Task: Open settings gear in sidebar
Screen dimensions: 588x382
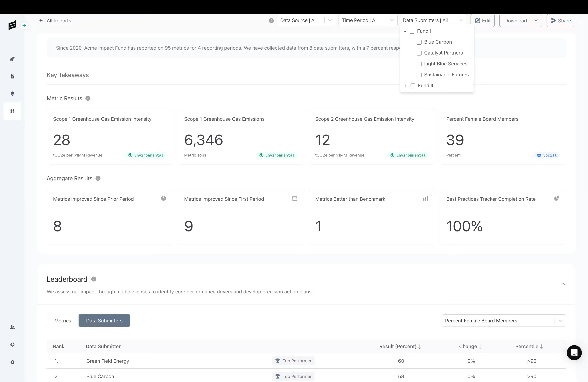Action: point(12,362)
